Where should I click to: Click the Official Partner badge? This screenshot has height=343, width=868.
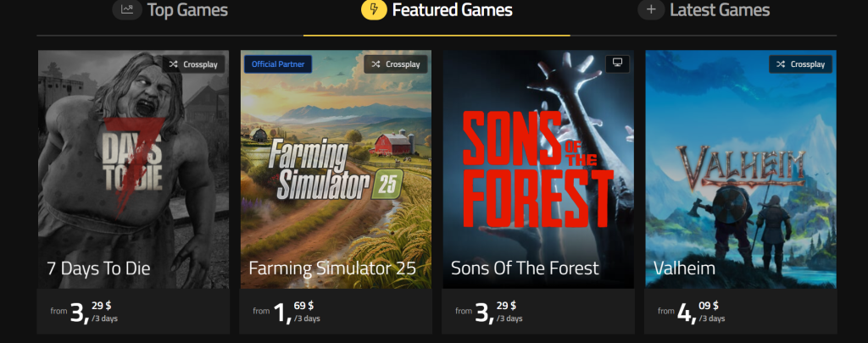coord(278,64)
